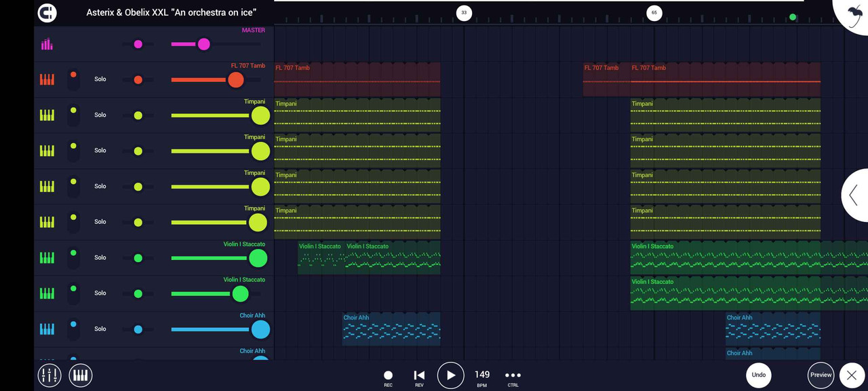The image size is (868, 391).
Task: Open the upper Violin I Staccato instrument icon
Action: coord(47,257)
